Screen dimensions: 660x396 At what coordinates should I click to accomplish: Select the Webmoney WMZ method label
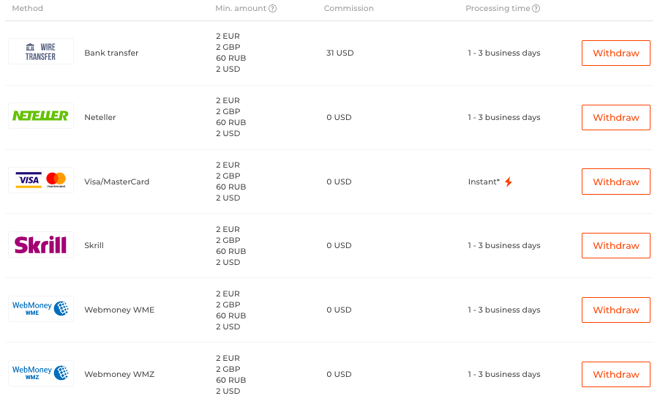(119, 374)
